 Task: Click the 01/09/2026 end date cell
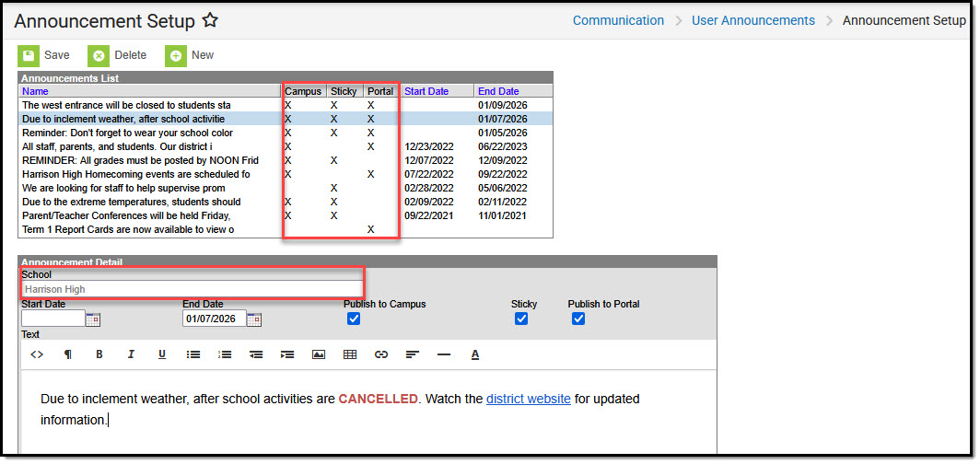point(503,105)
